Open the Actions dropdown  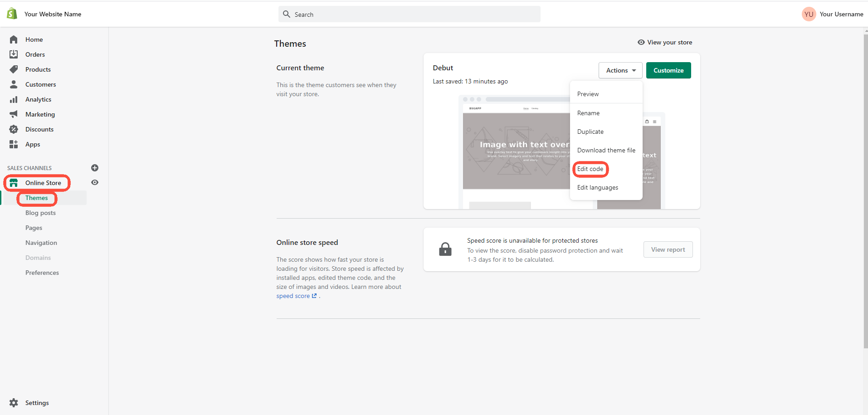click(620, 70)
